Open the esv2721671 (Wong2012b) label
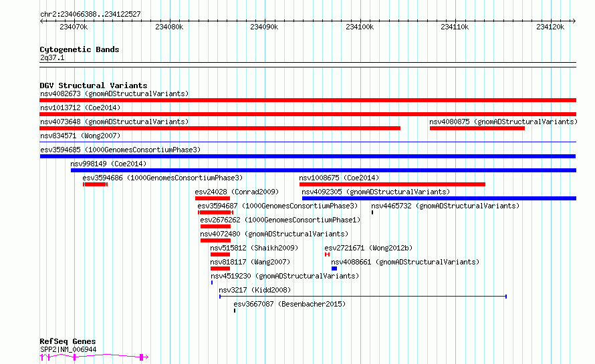595x364 pixels. point(368,248)
